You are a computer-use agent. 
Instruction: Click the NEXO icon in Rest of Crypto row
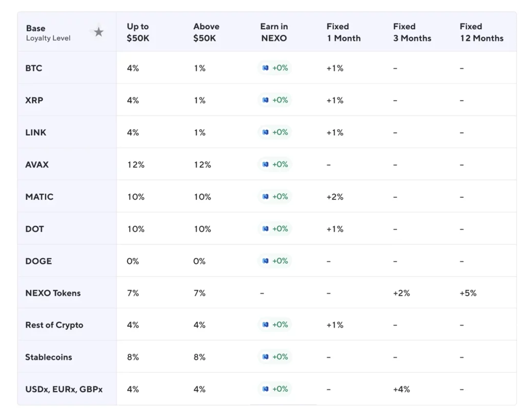(266, 325)
